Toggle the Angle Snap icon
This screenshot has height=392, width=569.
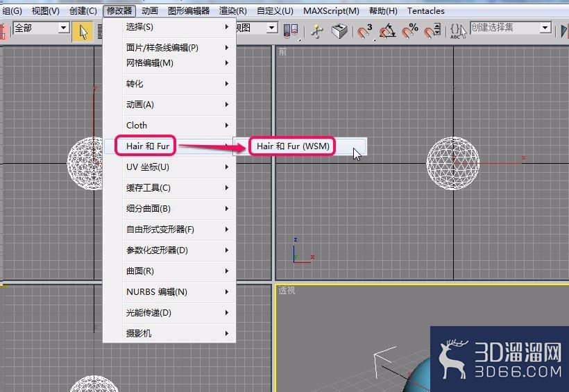(x=387, y=31)
